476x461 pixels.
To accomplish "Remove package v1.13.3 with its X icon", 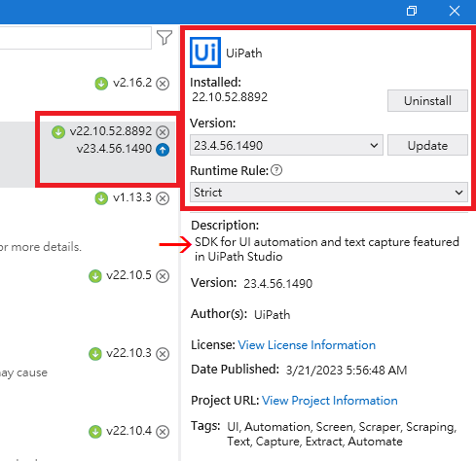I will point(163,198).
